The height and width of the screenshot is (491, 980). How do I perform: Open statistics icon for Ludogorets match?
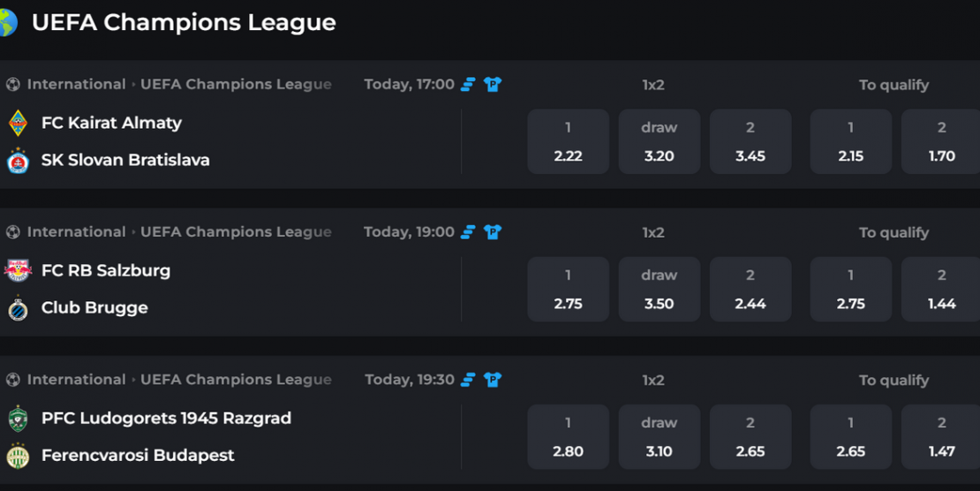coord(468,380)
